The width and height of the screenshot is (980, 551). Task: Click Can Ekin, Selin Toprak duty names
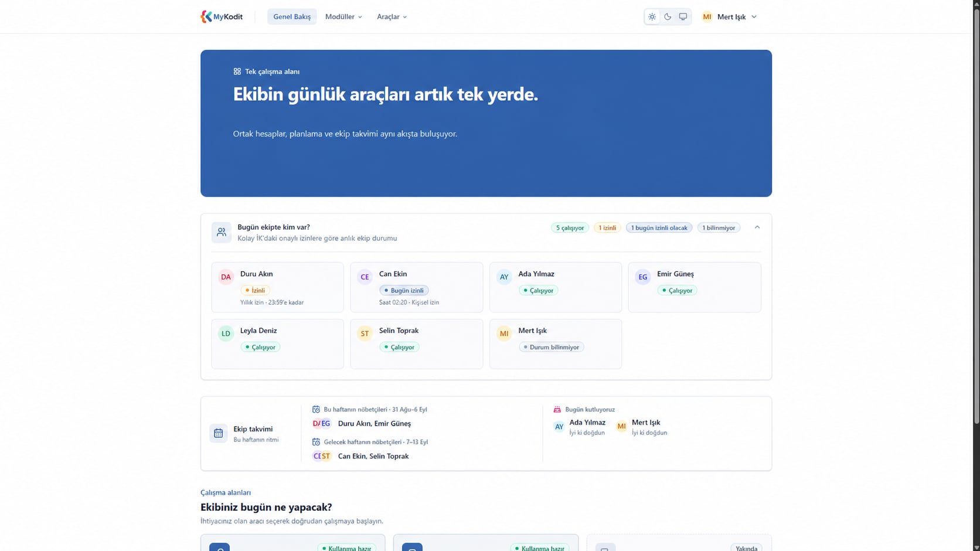point(373,456)
